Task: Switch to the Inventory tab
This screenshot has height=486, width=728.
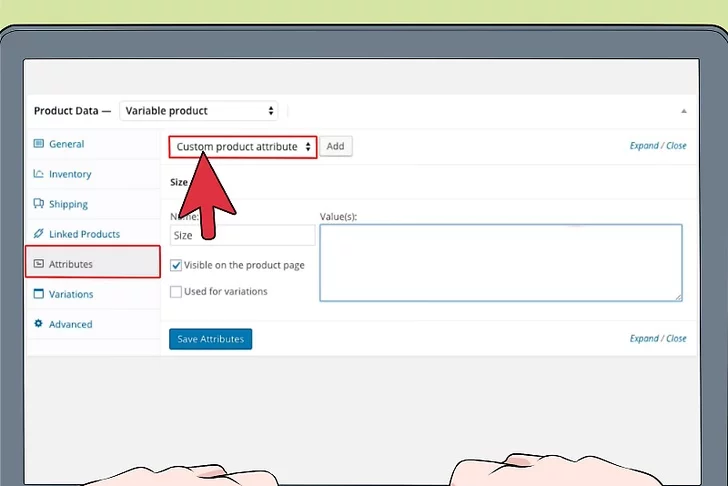Action: point(70,174)
